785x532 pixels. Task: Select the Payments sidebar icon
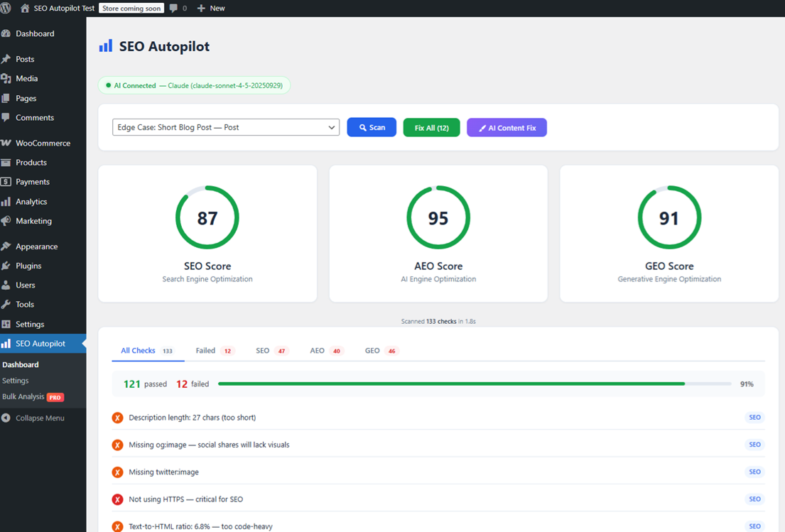7,182
